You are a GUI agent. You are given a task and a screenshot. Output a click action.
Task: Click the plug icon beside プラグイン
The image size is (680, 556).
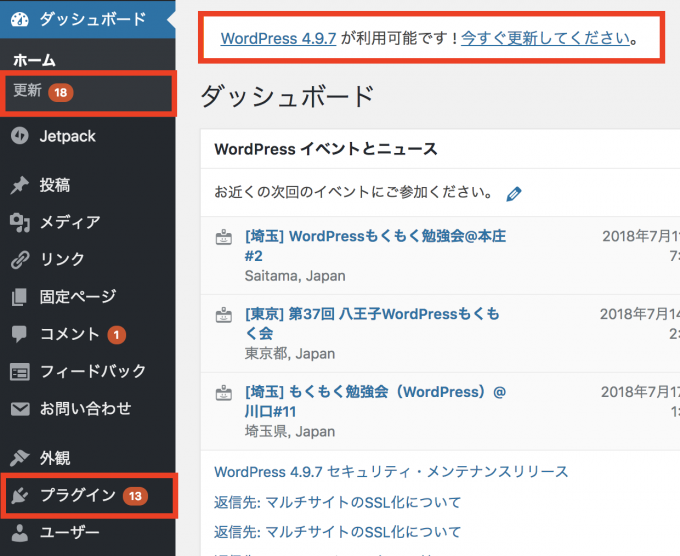pos(20,496)
